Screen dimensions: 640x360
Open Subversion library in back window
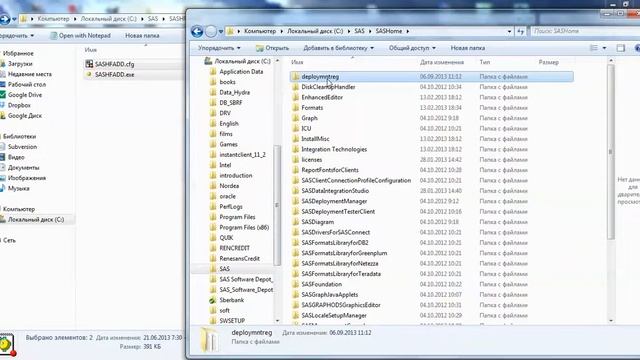[x=22, y=147]
